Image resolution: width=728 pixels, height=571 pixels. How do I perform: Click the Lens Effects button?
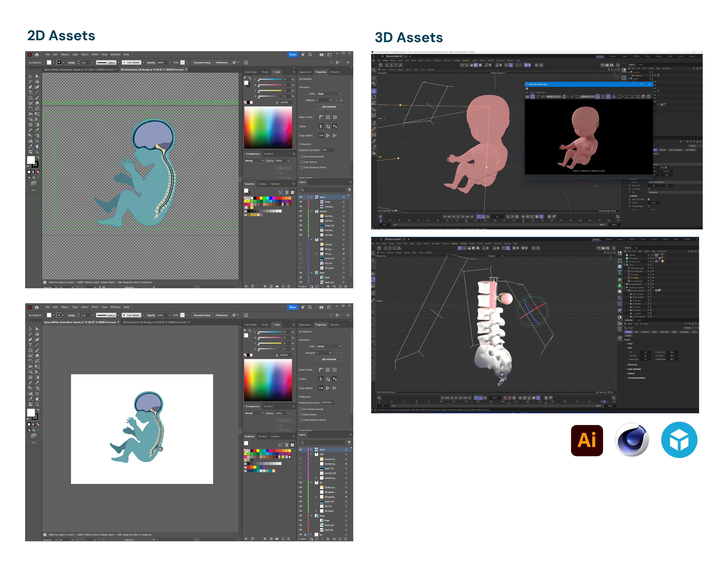pos(690,150)
